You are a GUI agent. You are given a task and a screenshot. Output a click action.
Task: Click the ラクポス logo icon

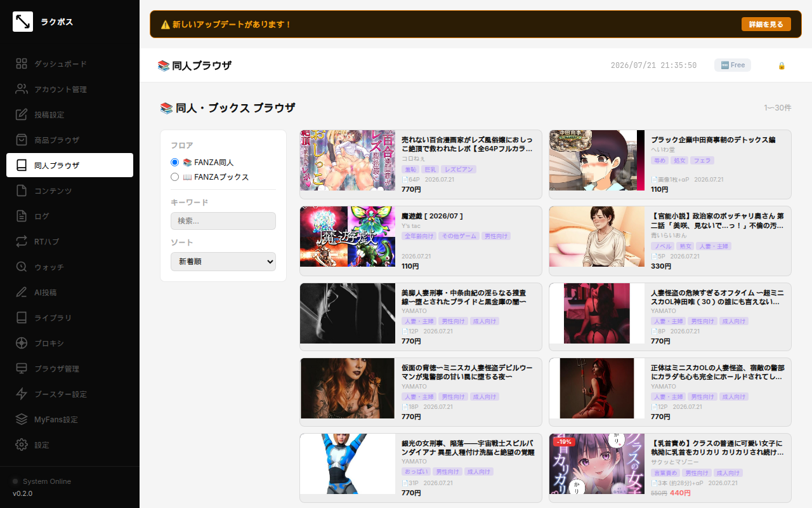pyautogui.click(x=23, y=22)
